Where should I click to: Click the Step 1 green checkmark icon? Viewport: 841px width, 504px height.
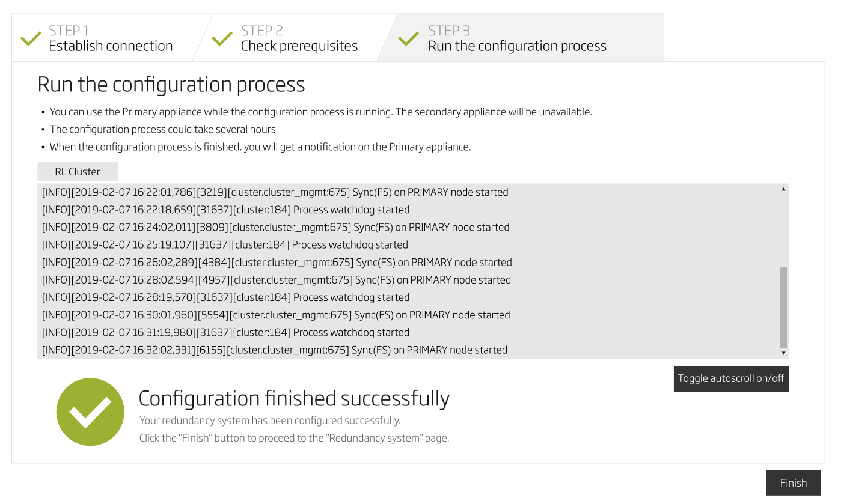[x=31, y=40]
